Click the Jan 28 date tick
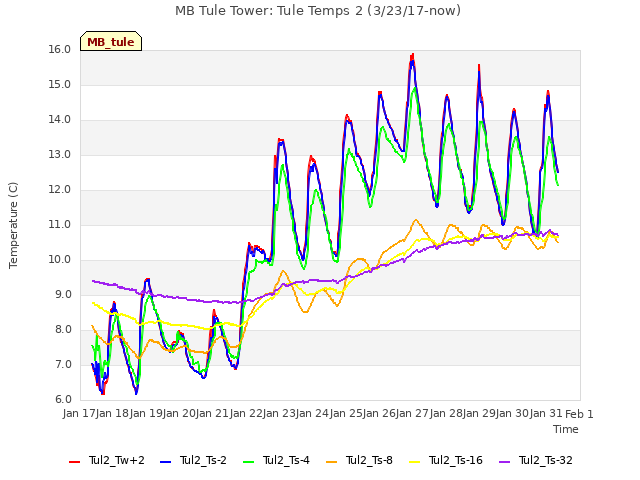This screenshot has width=640, height=480. click(x=446, y=414)
